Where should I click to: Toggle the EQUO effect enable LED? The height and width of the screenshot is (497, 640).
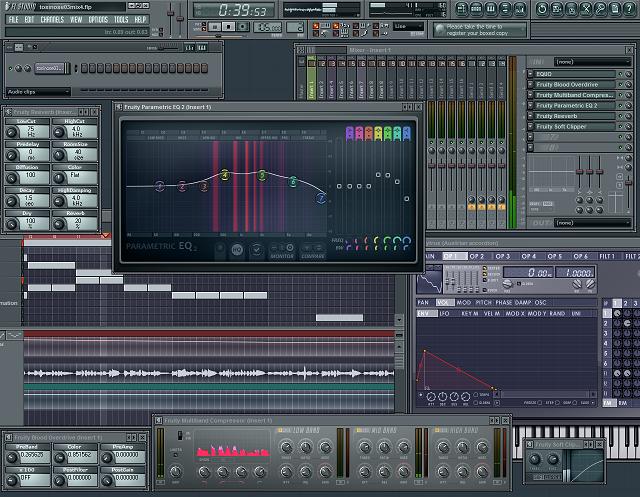pyautogui.click(x=621, y=74)
